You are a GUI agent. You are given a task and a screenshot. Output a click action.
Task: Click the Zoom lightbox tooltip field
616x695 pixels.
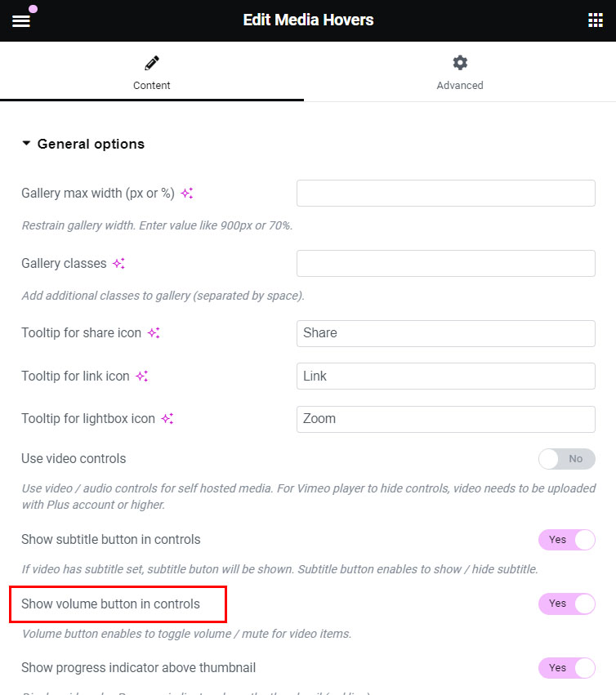coord(445,419)
